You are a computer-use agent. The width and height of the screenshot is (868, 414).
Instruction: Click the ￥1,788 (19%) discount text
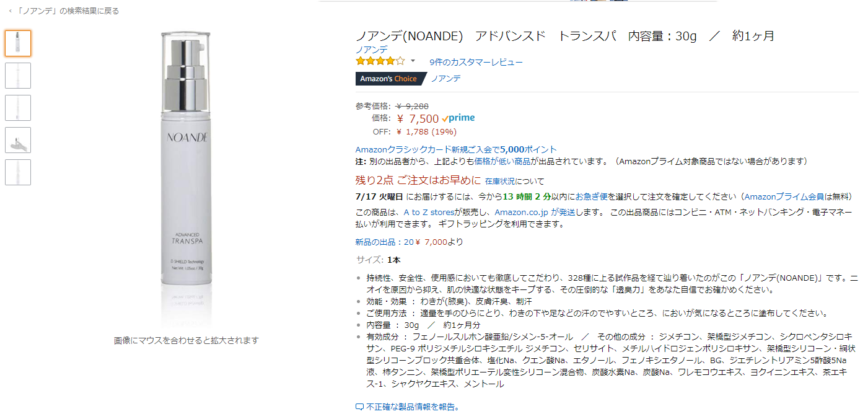click(426, 131)
